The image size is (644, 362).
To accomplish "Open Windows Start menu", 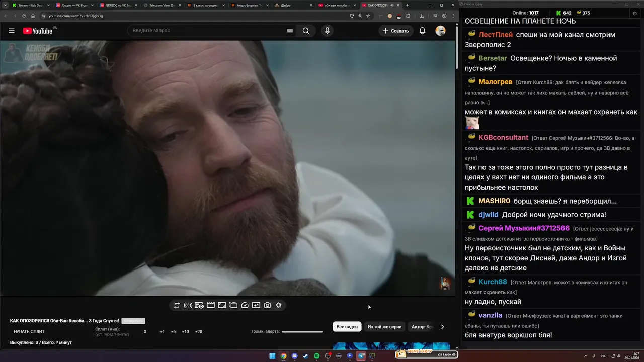I will click(x=272, y=356).
